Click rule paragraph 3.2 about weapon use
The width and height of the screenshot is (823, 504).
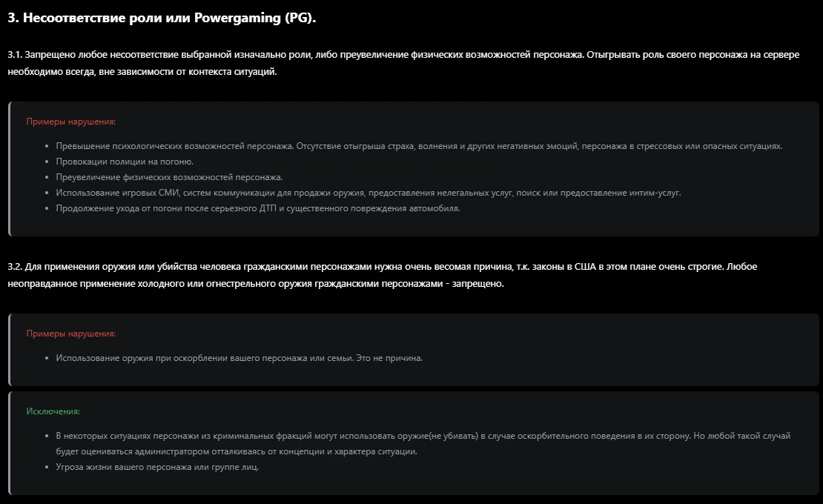pos(382,275)
